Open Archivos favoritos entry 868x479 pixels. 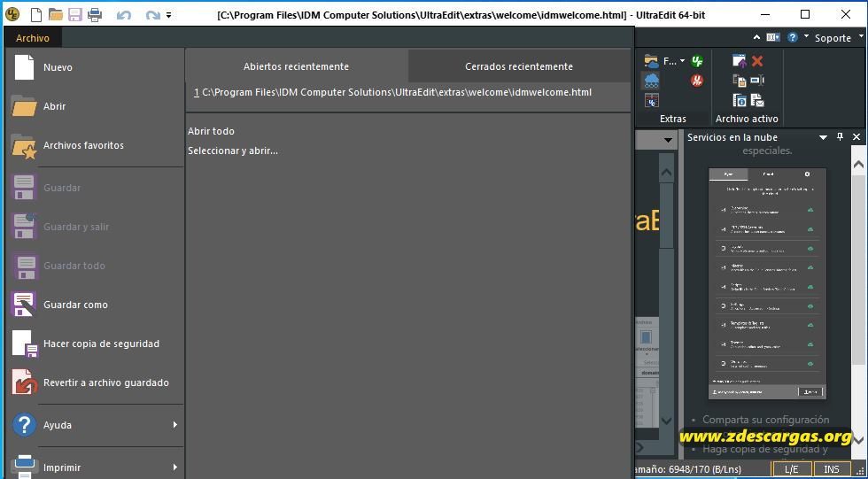(94, 145)
